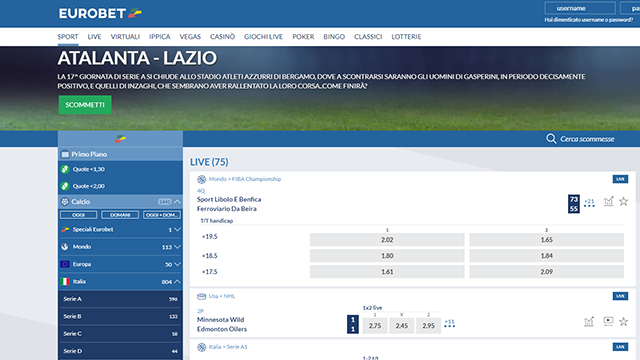The height and width of the screenshot is (360, 640).
Task: Click the Mondo globe icon
Action: 65,247
